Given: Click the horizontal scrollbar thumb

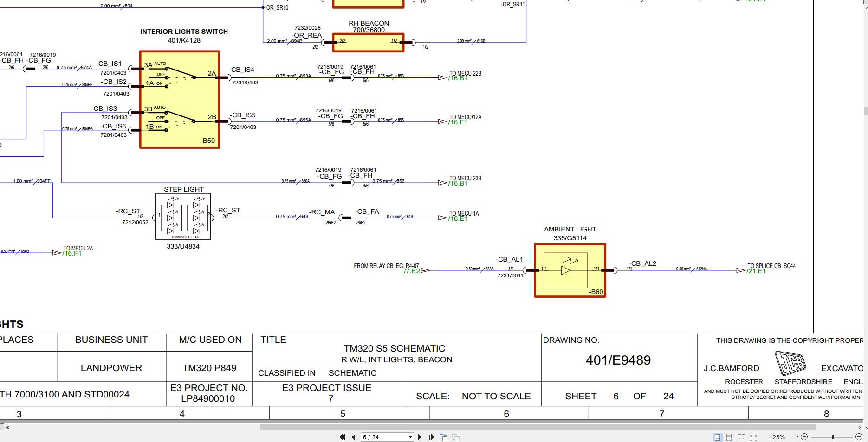Looking at the screenshot, I should point(538,427).
